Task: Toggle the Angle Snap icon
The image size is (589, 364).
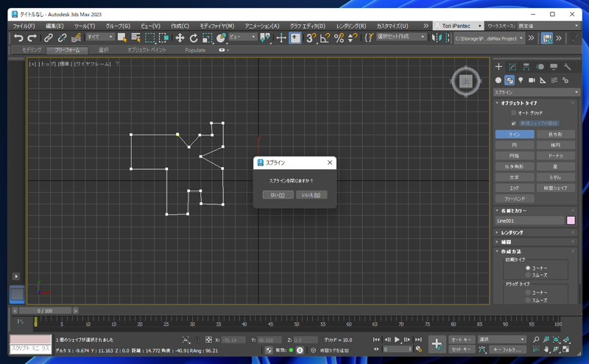Action: (x=325, y=38)
